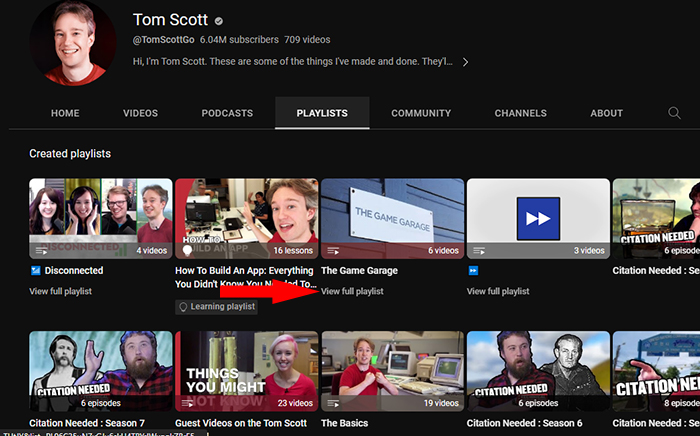
Task: Click How To Build An App playlist title
Action: click(246, 277)
